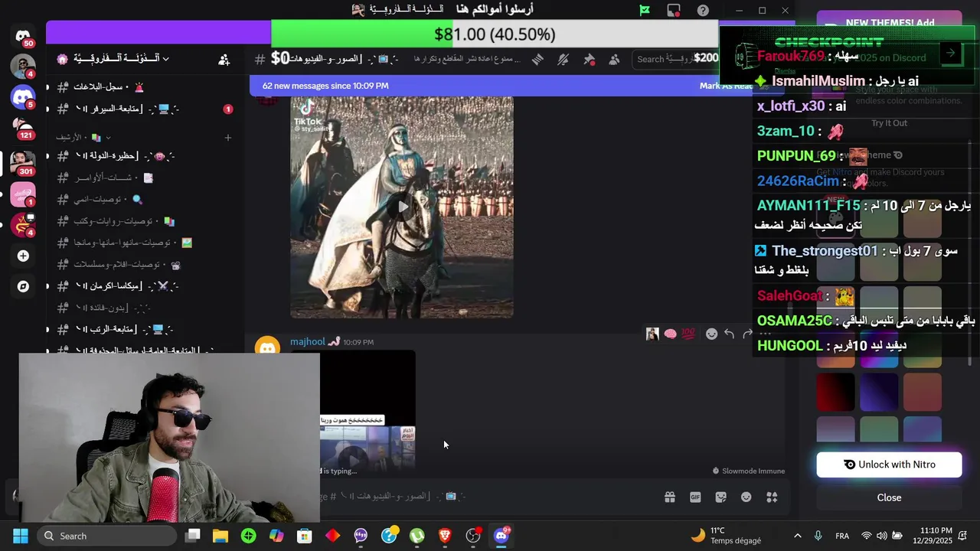Screen dimensions: 980x551
Task: Select muted red-brown theme swatch
Action: click(x=923, y=393)
